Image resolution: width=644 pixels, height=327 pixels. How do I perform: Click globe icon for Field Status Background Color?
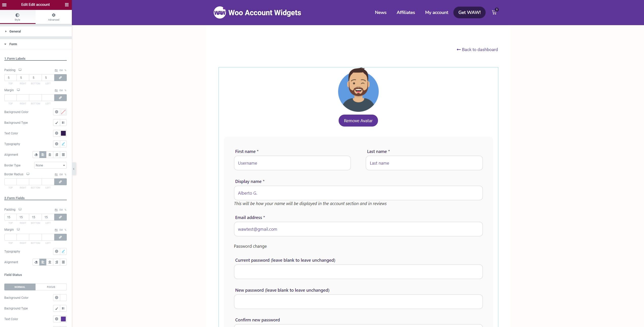57,298
